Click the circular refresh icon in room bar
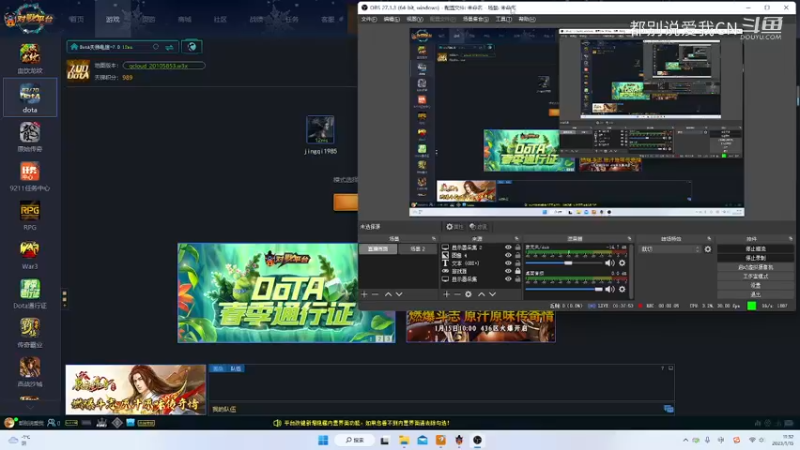The height and width of the screenshot is (450, 800). 156,47
